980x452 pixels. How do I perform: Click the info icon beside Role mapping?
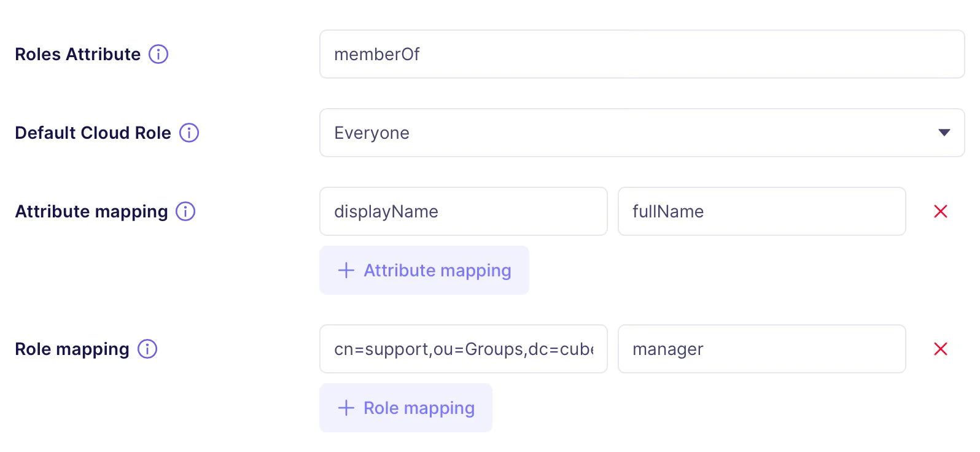coord(147,349)
